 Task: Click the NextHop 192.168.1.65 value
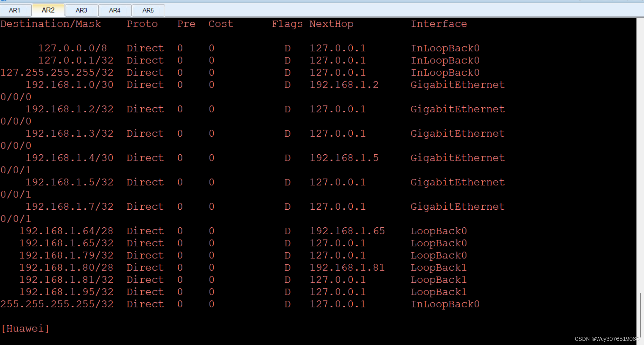[347, 231]
